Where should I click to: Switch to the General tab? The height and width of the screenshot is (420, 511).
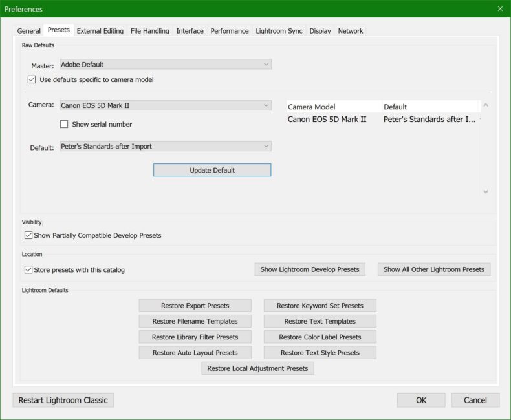point(29,31)
